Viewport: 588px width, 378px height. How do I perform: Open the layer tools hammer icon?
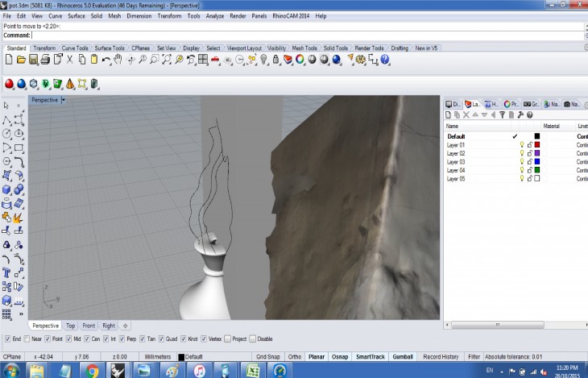coord(520,115)
